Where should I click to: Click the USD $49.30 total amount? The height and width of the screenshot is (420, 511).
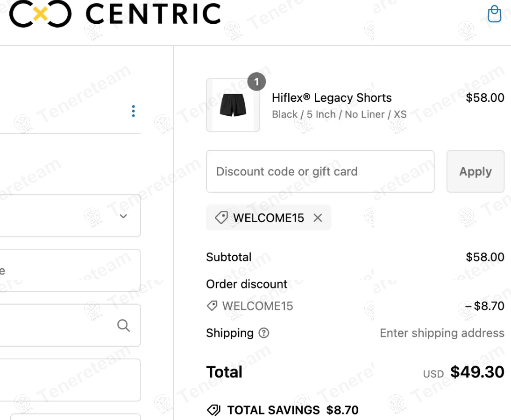[x=477, y=372]
